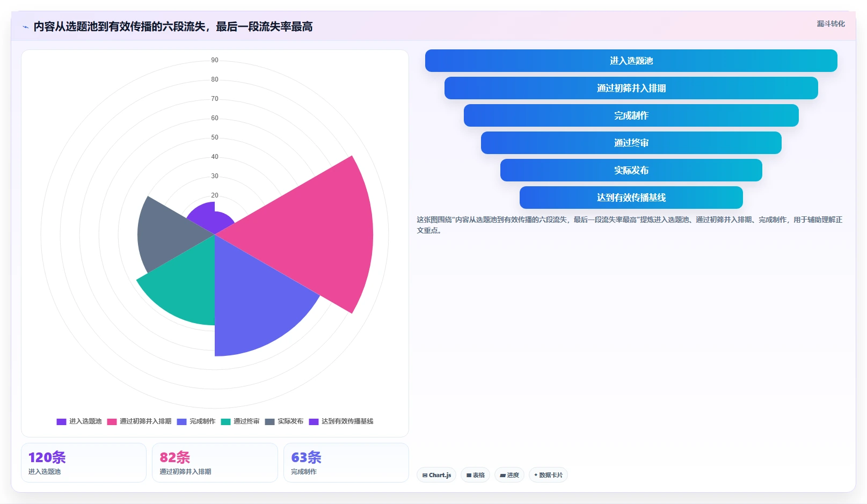Click the 进度 chip
This screenshot has height=504, width=867.
(509, 475)
